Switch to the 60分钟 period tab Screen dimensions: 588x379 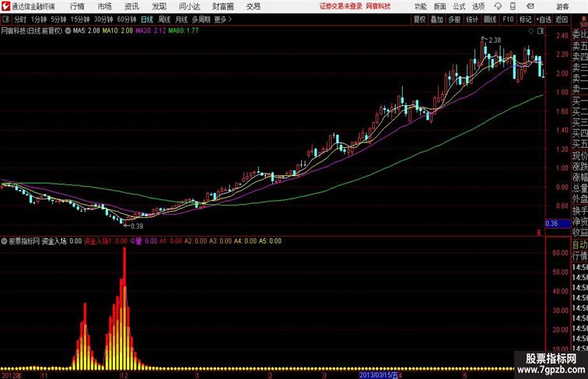pos(127,19)
